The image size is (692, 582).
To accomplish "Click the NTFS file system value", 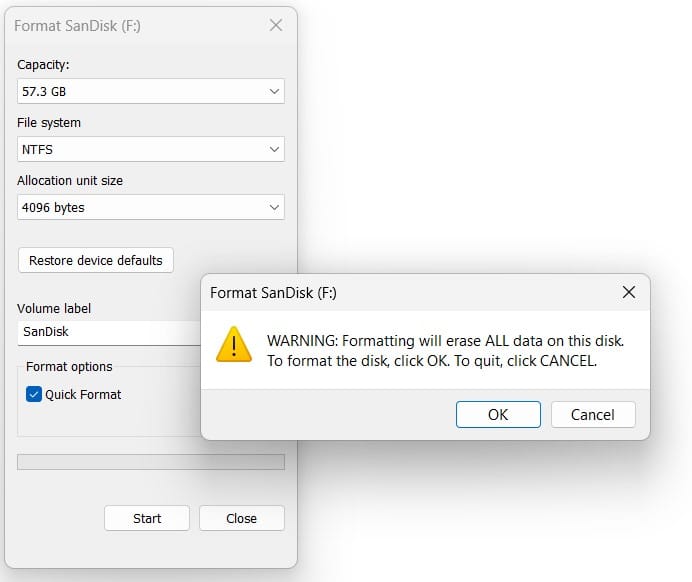I will (38, 150).
